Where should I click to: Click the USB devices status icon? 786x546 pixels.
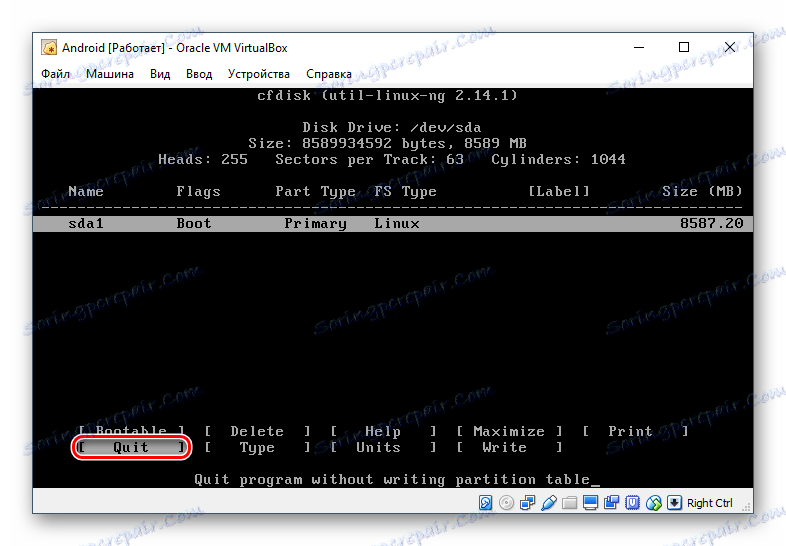click(548, 502)
